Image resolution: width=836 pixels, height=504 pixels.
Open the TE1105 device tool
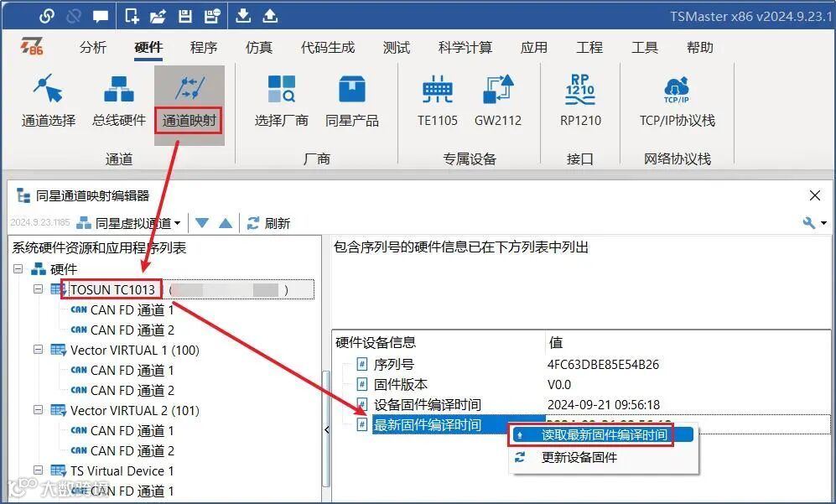pos(437,101)
